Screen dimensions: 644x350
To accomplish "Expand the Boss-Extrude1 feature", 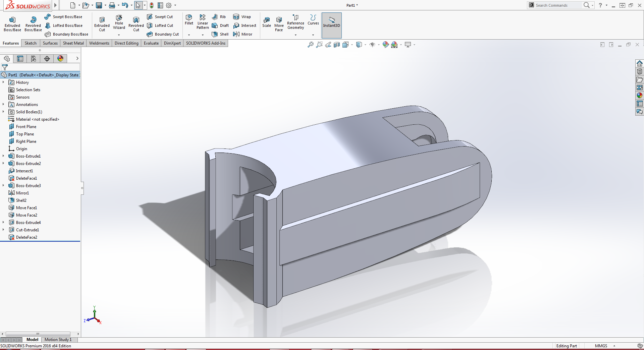I will (x=3, y=156).
